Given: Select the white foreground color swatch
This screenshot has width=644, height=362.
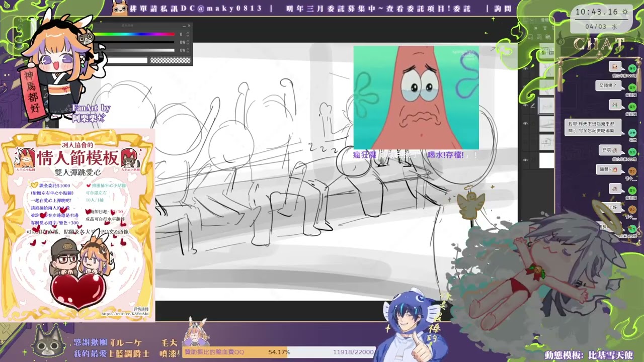Looking at the screenshot, I should pyautogui.click(x=127, y=60).
